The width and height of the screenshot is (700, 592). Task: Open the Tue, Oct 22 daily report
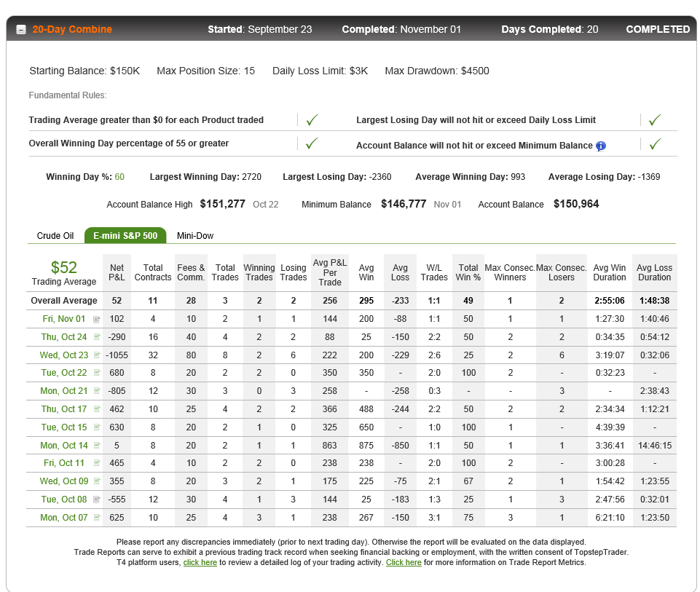click(x=64, y=373)
